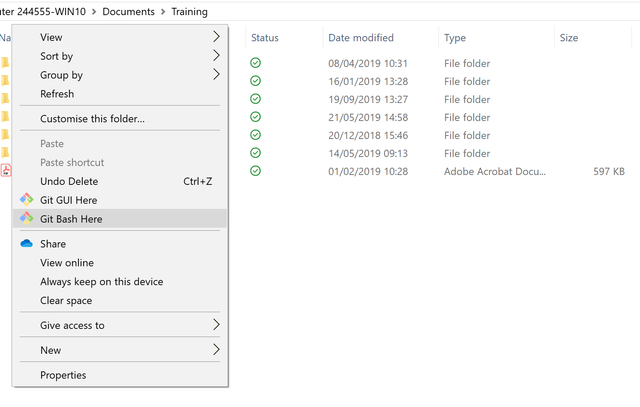Click the date 01/02/2019 10:28
Screen dimensions: 640x407
click(368, 171)
